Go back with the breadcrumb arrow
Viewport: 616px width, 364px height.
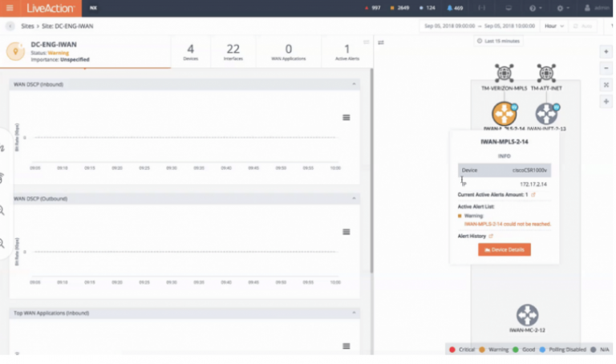[x=10, y=26]
